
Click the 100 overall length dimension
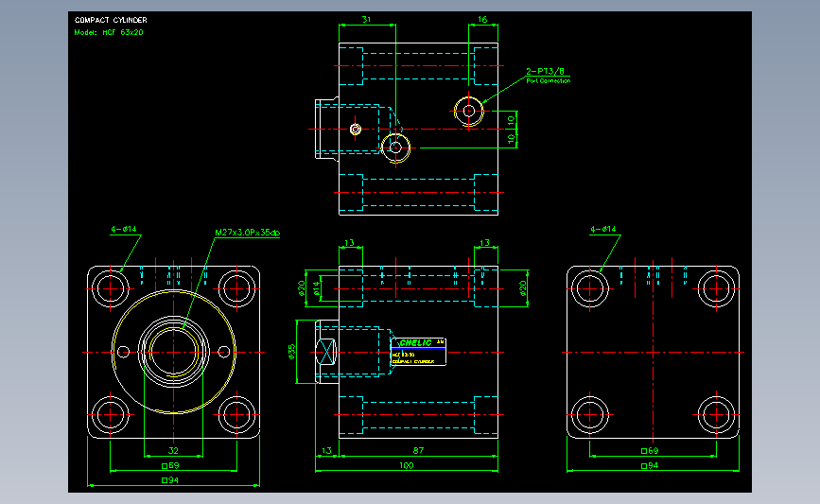(407, 465)
